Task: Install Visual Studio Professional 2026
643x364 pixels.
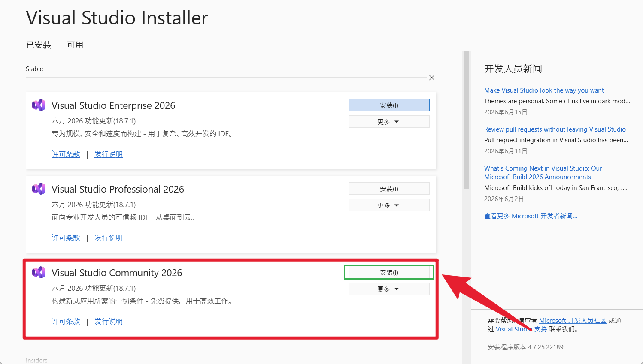Action: 389,189
